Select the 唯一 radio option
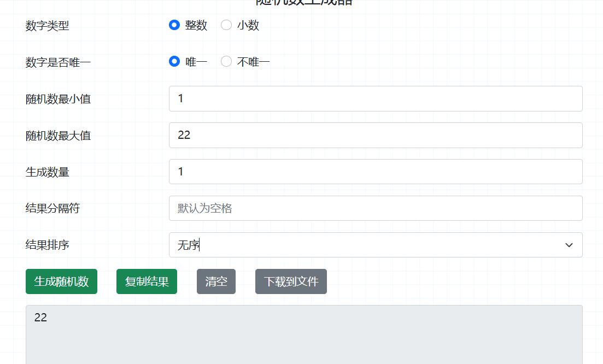 (x=174, y=62)
